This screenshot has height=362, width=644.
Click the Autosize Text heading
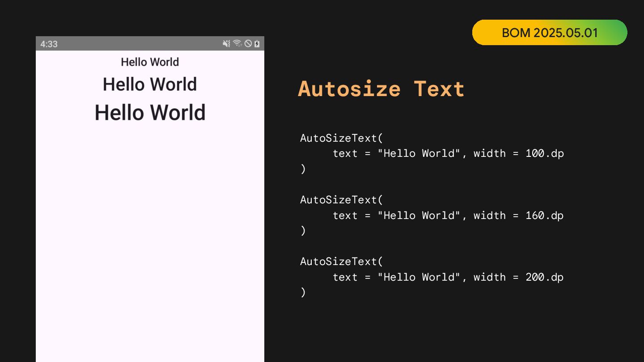pyautogui.click(x=381, y=88)
